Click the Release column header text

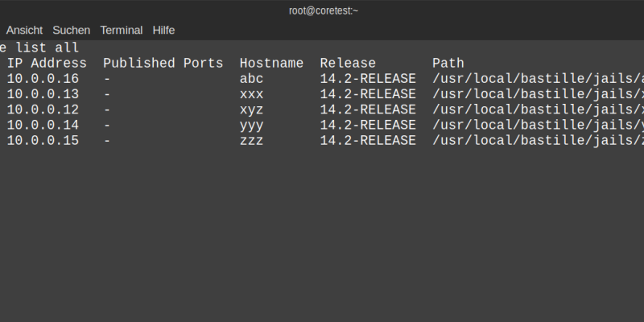pyautogui.click(x=348, y=63)
